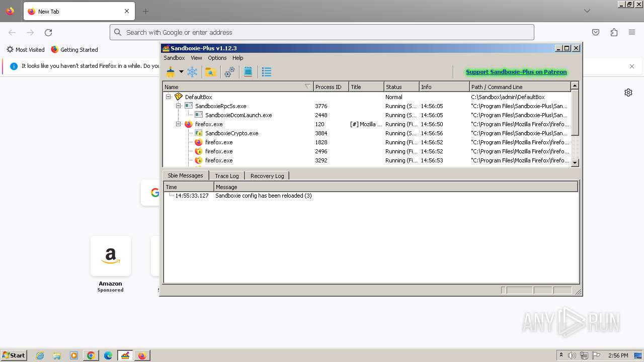The height and width of the screenshot is (362, 644).
Task: Sort by the Status column header
Action: (x=401, y=87)
